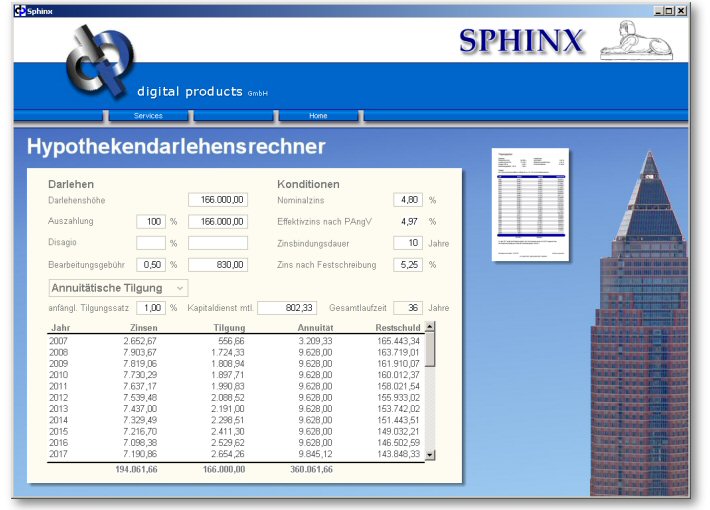Select the 2011 table row year

coord(58,386)
